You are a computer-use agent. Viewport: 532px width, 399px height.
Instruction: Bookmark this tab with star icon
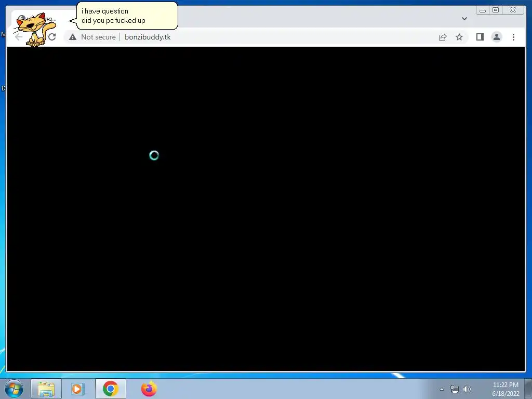point(459,37)
